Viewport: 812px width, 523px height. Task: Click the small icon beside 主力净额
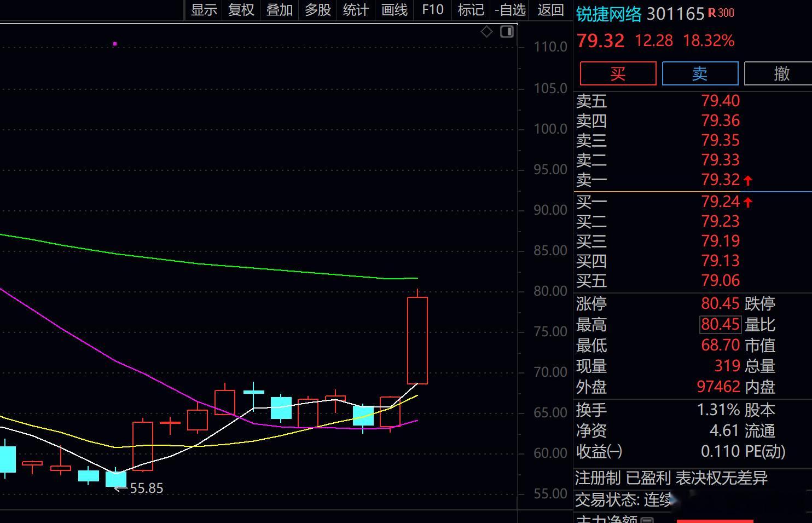click(x=647, y=520)
